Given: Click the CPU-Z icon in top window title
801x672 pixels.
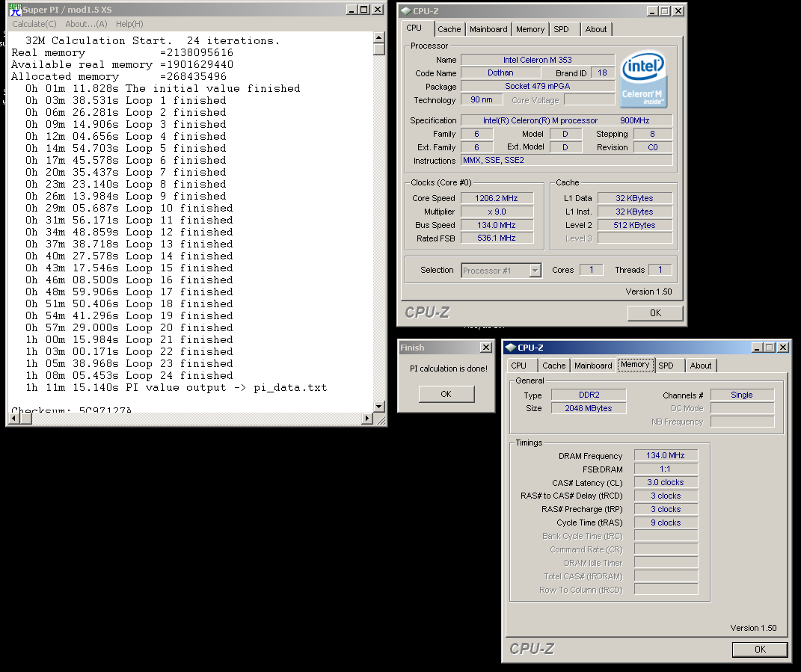Looking at the screenshot, I should click(405, 10).
